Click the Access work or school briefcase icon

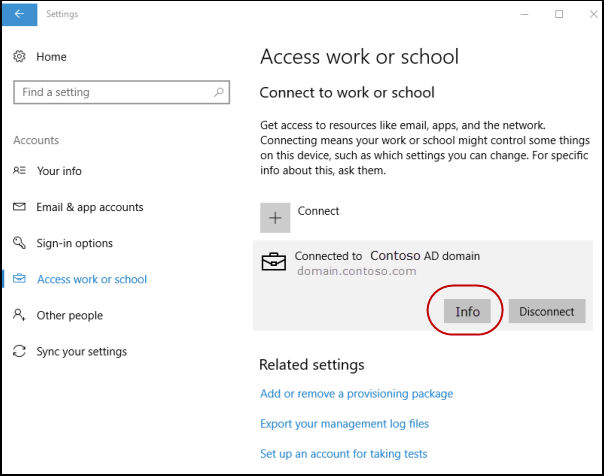pyautogui.click(x=20, y=279)
